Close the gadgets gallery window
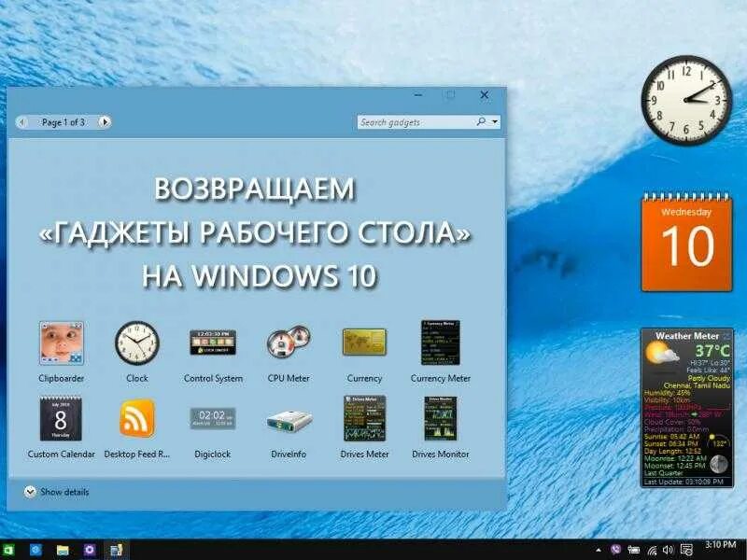747x560 pixels. point(484,95)
